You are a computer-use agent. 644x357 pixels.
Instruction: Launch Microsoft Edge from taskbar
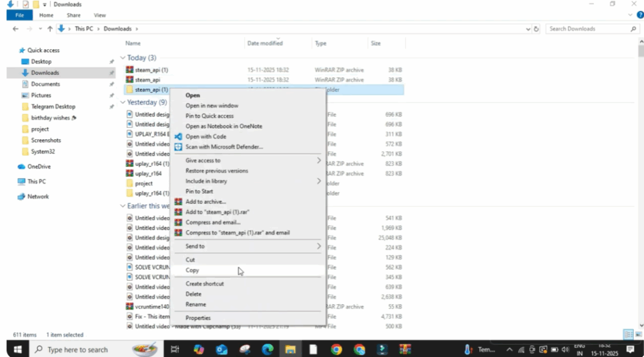tap(267, 349)
